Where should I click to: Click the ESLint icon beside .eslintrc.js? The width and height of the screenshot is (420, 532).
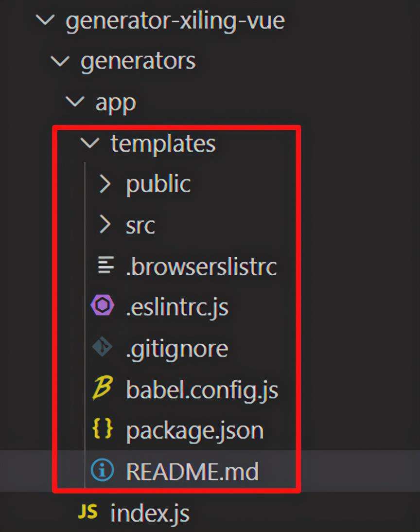(103, 306)
